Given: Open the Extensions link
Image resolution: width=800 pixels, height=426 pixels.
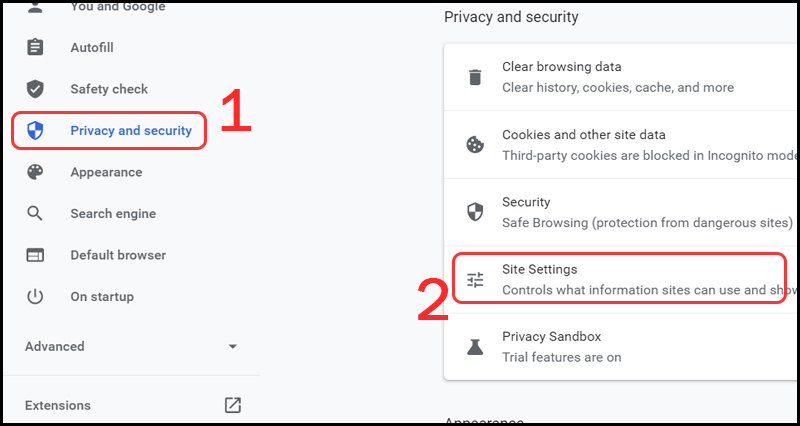Looking at the screenshot, I should pos(58,405).
